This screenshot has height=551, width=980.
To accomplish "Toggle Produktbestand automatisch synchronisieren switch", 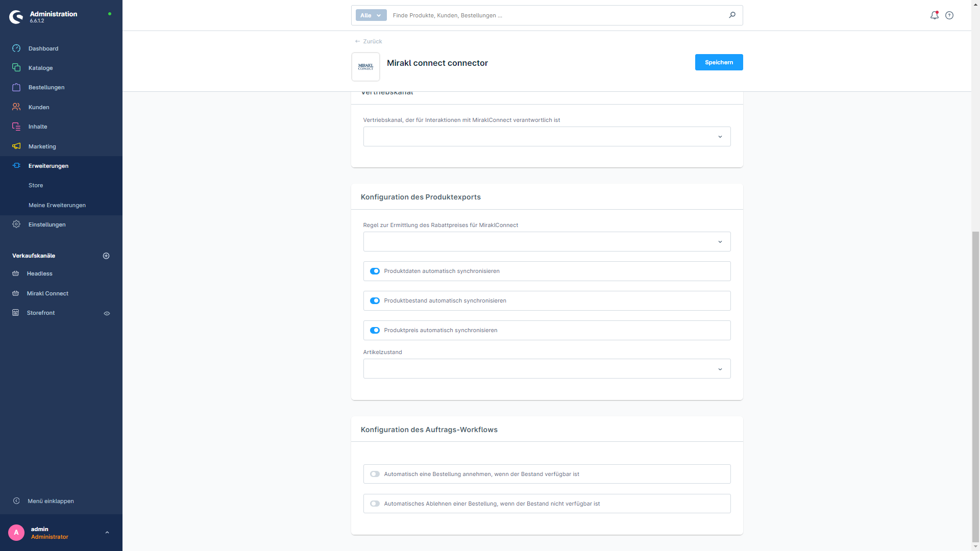I will click(x=375, y=301).
